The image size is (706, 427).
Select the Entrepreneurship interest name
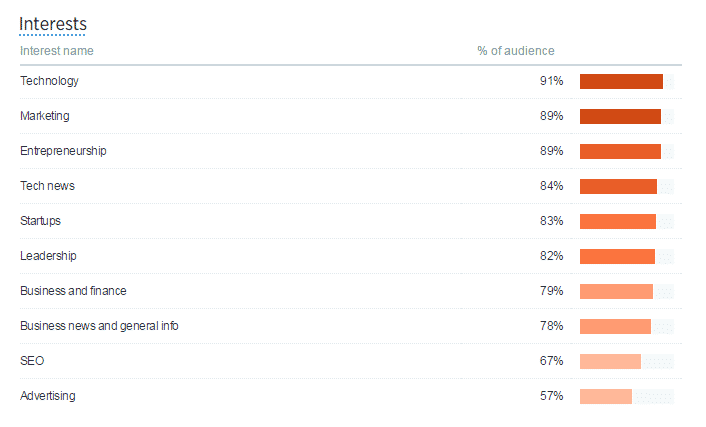click(x=63, y=151)
